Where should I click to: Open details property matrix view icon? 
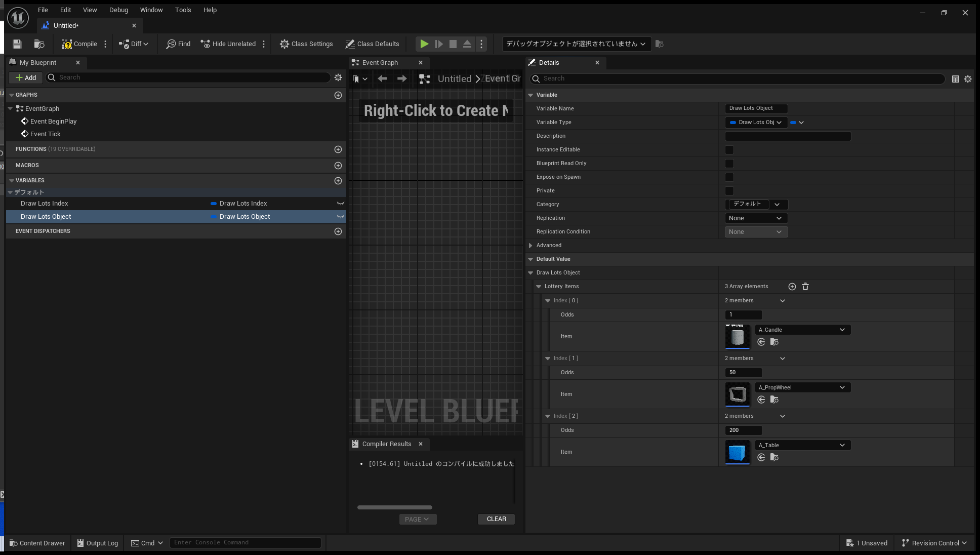tap(956, 79)
